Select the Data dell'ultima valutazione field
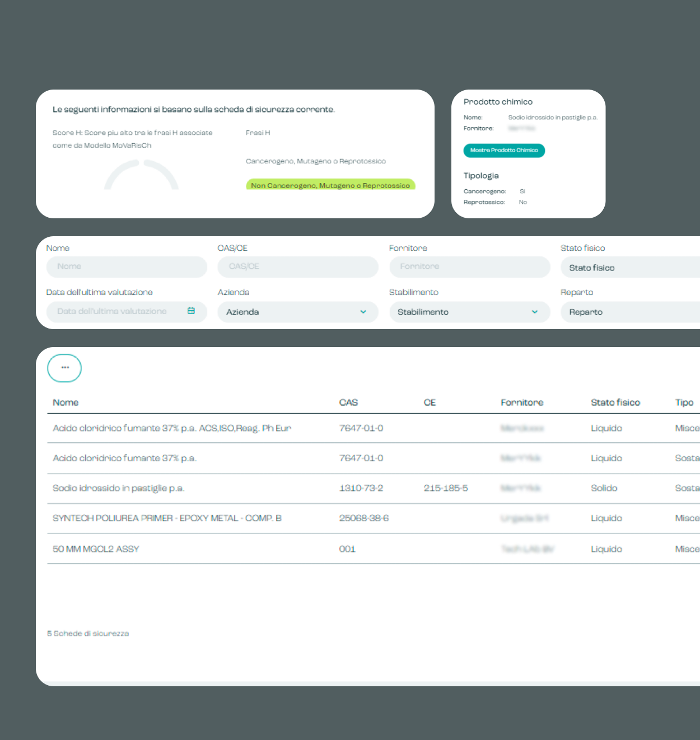700x740 pixels. [x=127, y=312]
